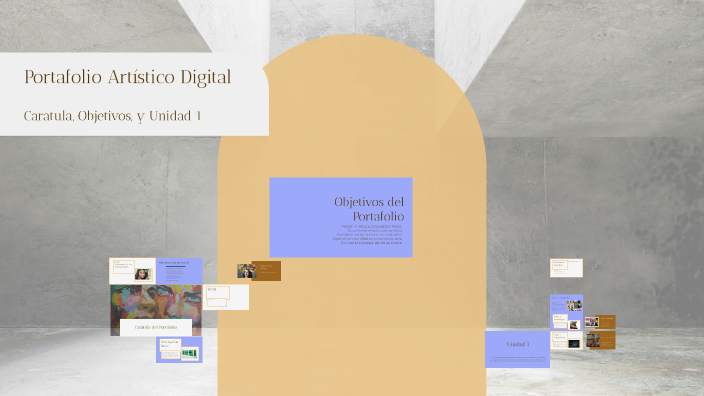The image size is (704, 396).
Task: Select the paragraph under "Objetivos del Portafolio"
Action: pyautogui.click(x=368, y=235)
